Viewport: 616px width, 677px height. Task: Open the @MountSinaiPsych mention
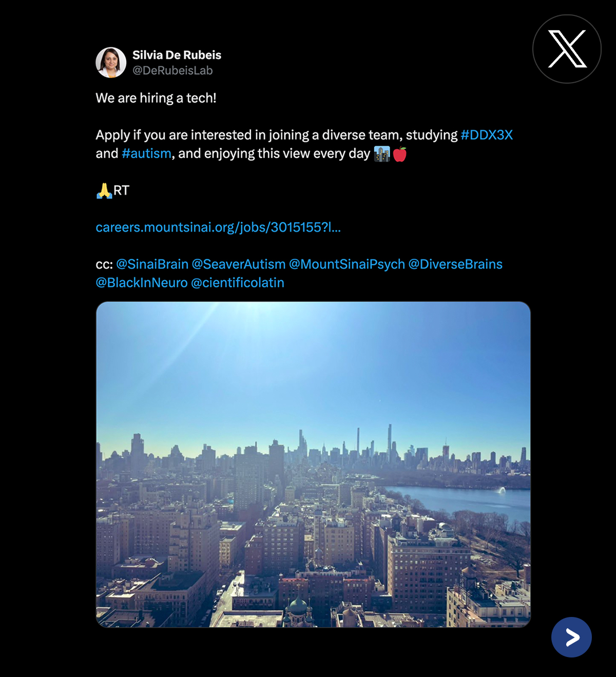coord(347,264)
